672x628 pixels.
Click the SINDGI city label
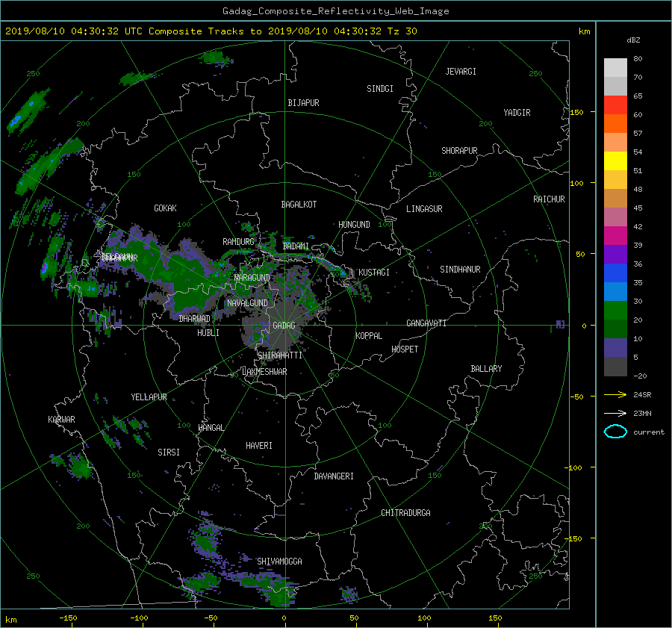(x=380, y=89)
